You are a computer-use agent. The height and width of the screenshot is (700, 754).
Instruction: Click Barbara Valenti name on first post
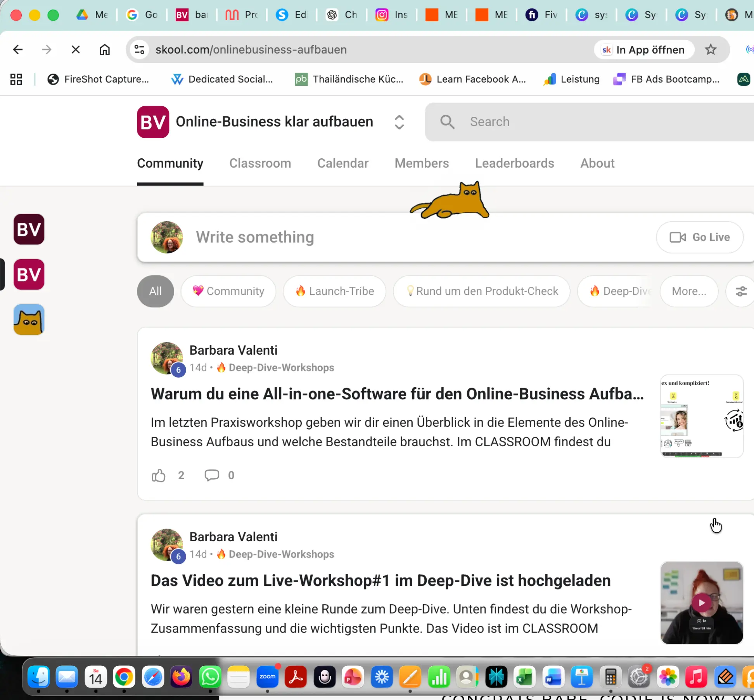coord(233,350)
